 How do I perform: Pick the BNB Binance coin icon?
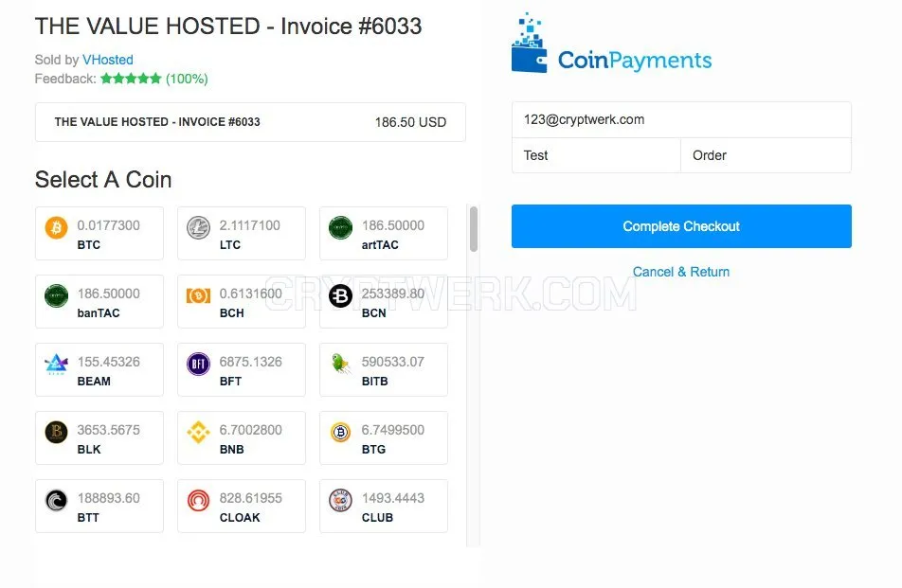[x=198, y=432]
